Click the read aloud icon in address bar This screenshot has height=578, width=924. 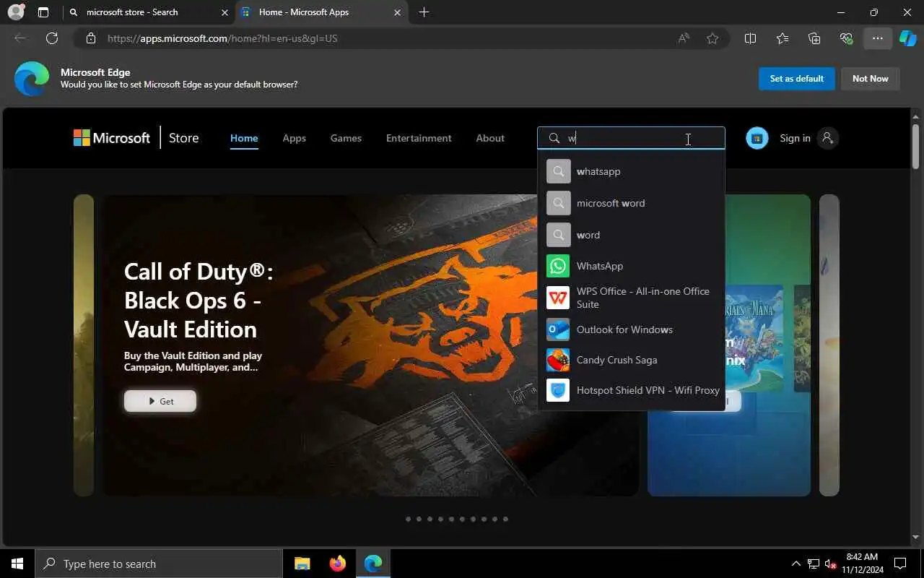(x=683, y=38)
